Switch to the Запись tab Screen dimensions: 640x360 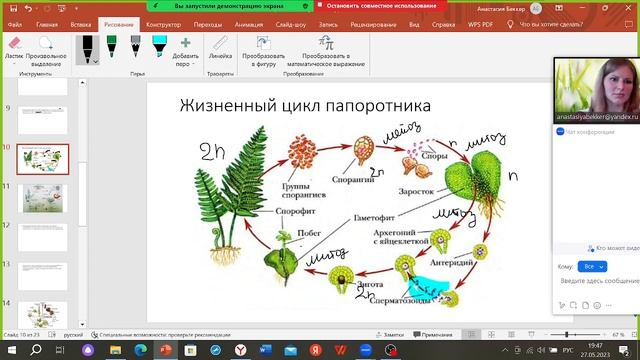pos(328,24)
